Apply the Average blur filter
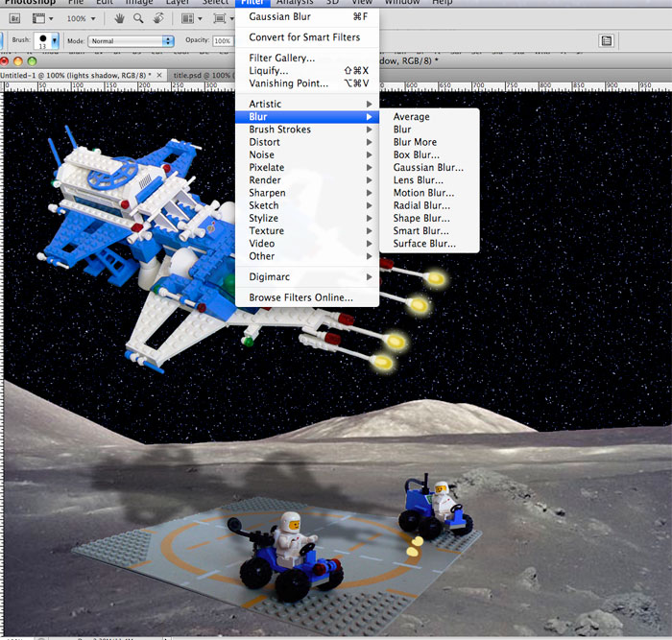 pyautogui.click(x=429, y=117)
